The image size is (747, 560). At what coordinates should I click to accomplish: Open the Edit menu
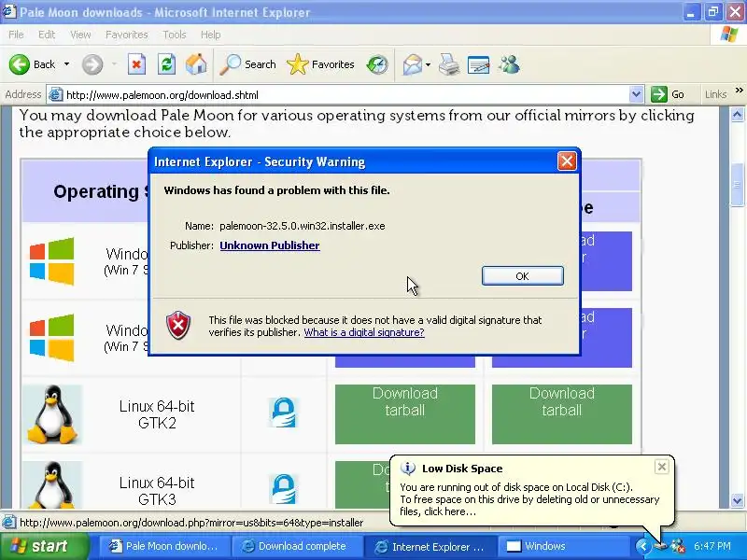click(47, 35)
